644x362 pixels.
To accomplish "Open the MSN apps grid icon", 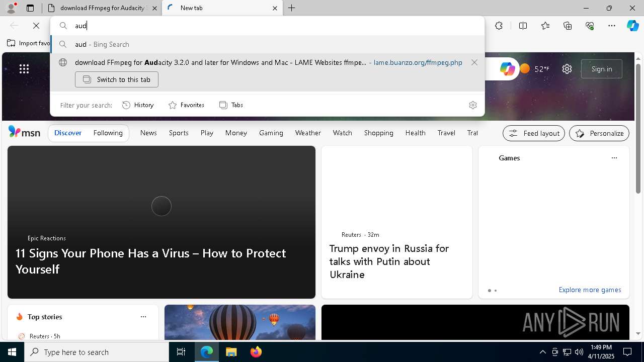I will coord(24,69).
